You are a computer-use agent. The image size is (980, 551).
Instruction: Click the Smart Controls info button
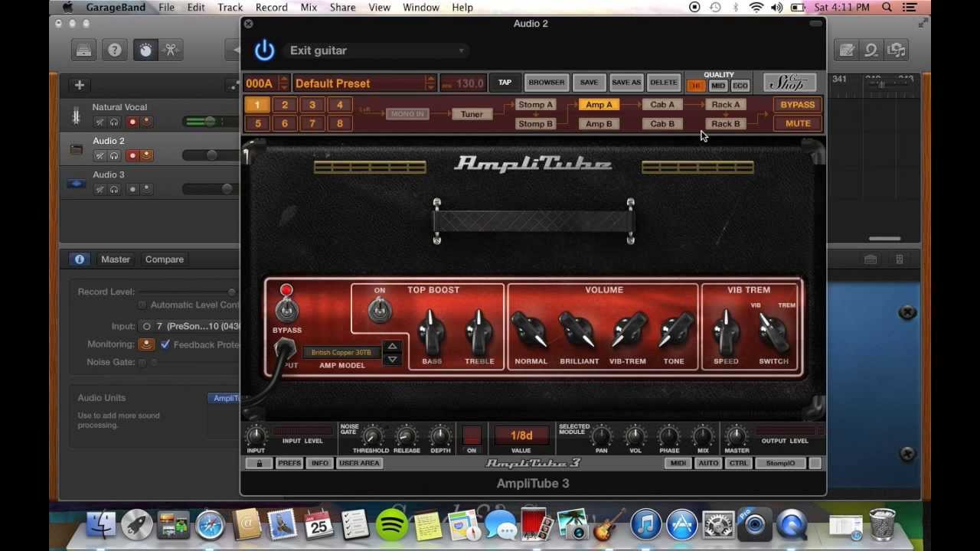(x=80, y=259)
